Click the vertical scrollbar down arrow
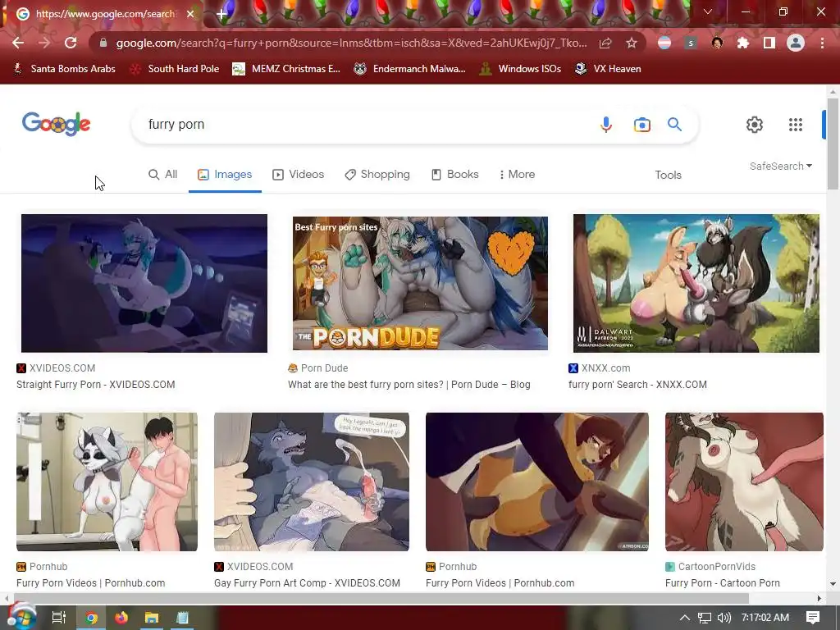Viewport: 840px width, 630px height. 832,584
